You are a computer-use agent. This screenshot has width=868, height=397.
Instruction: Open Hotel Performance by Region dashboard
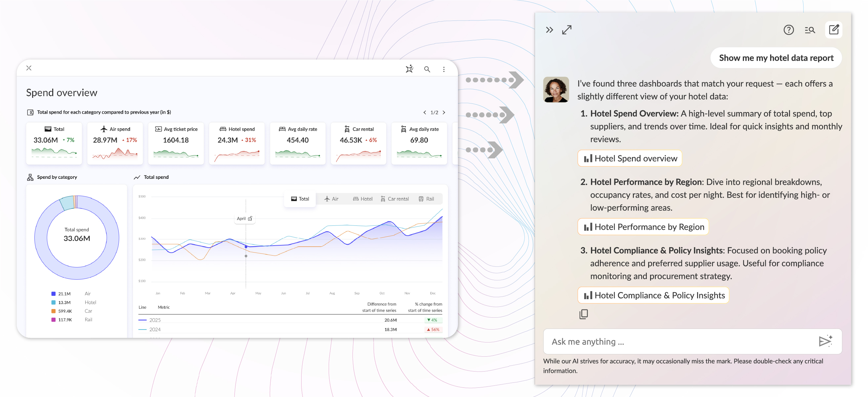click(x=643, y=227)
